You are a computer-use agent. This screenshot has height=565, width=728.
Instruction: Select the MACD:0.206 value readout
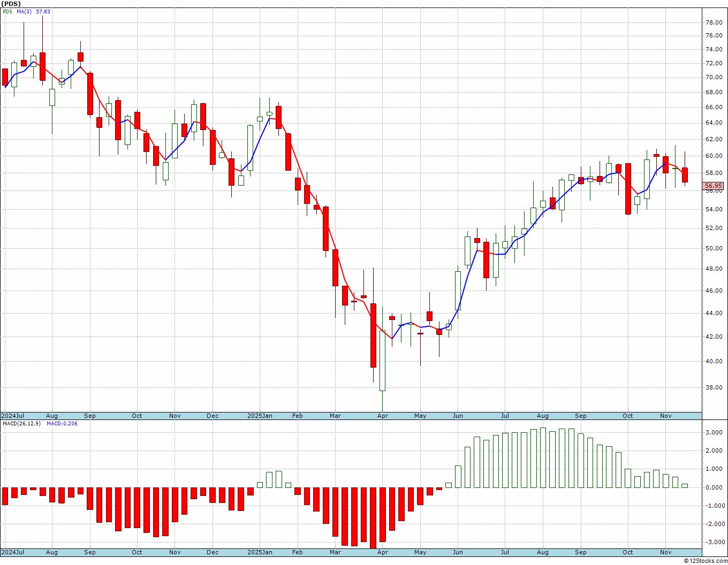coord(62,424)
